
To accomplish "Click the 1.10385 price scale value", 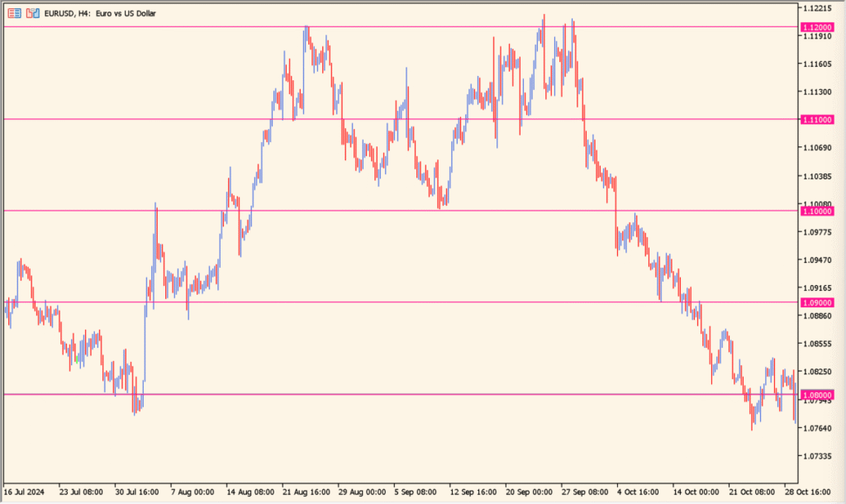I will 816,176.
